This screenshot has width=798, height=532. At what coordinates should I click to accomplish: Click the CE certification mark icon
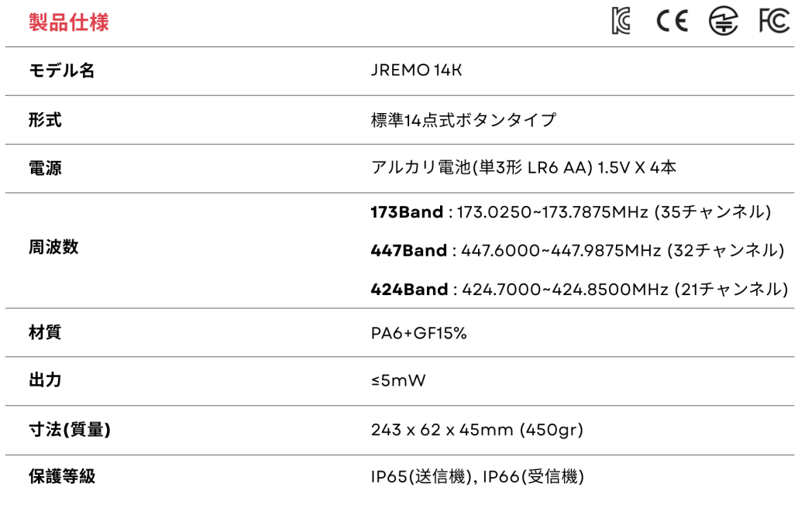tap(672, 22)
